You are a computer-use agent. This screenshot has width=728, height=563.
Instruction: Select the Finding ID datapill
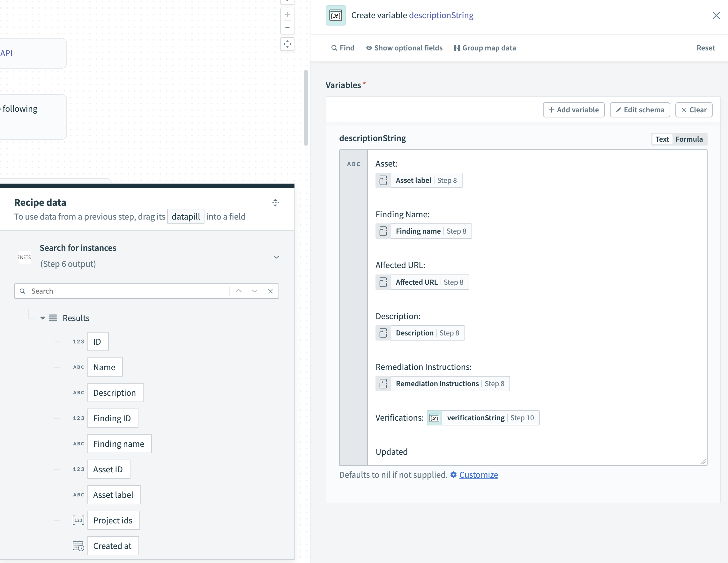coord(113,418)
